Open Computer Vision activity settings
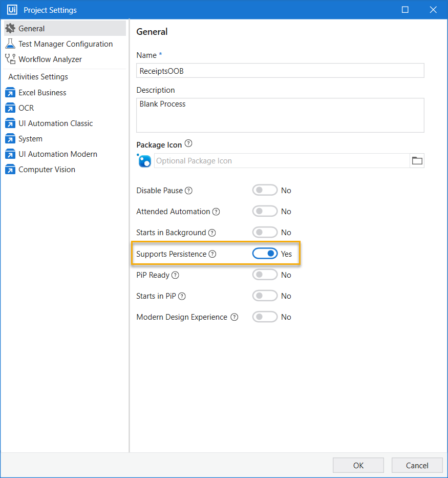448x478 pixels. (x=47, y=170)
